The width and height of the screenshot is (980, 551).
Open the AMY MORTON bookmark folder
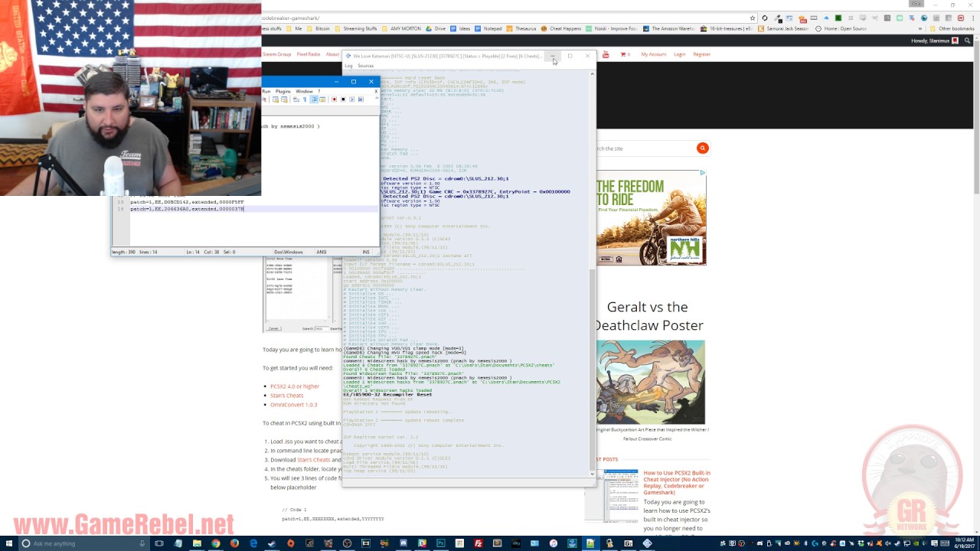(402, 28)
